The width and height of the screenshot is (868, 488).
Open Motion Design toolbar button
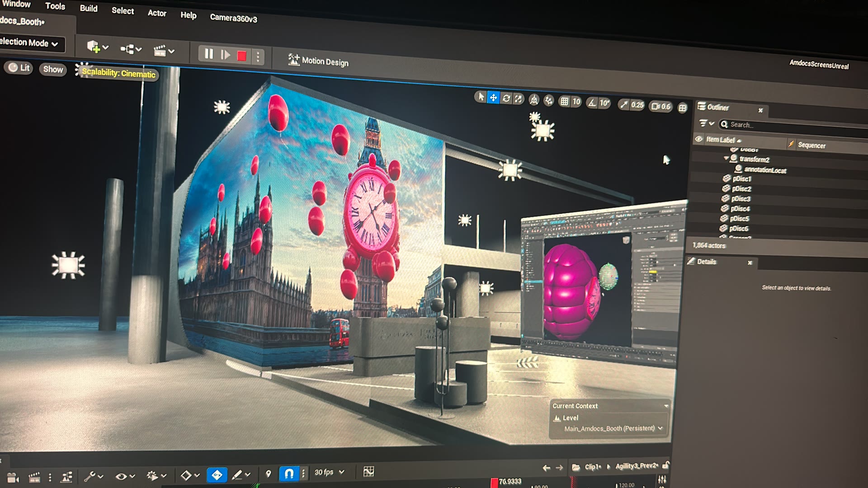[318, 61]
